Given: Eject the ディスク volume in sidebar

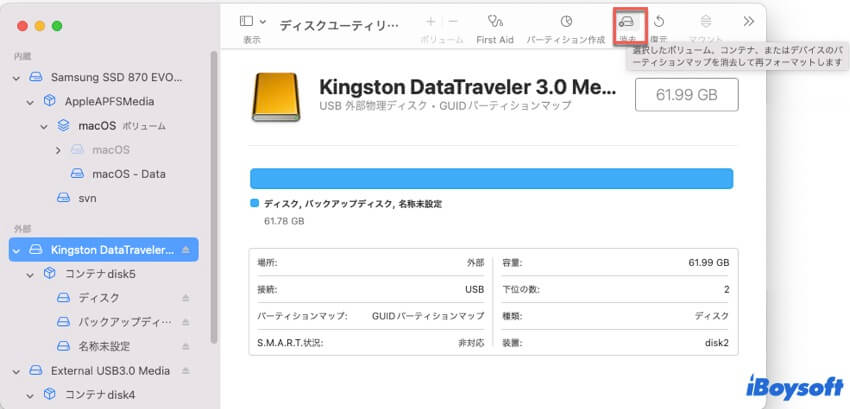Looking at the screenshot, I should point(184,298).
